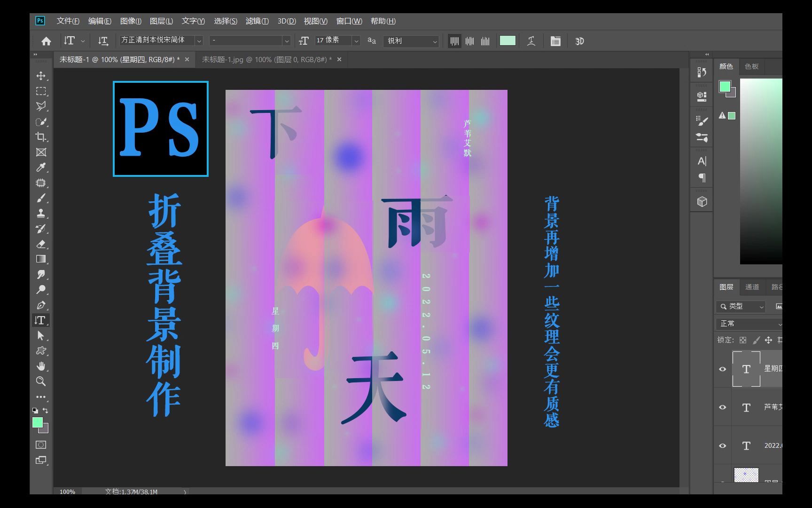Screen dimensions: 812x508
Task: Open the Character panel
Action: 702,160
